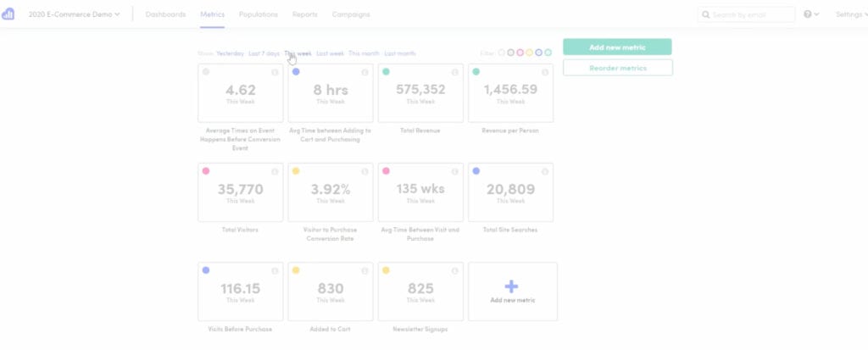Show metrics for Yesterday

(x=231, y=53)
